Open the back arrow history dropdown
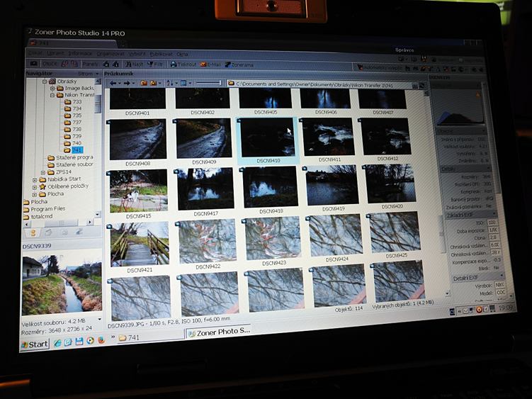Screen dimensions: 532x399 point(120,83)
